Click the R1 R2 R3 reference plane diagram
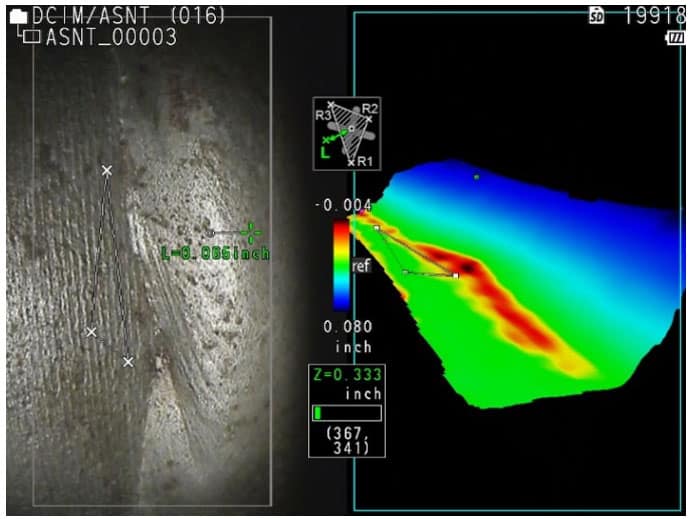Screen dimensions: 693x519 [x=347, y=132]
